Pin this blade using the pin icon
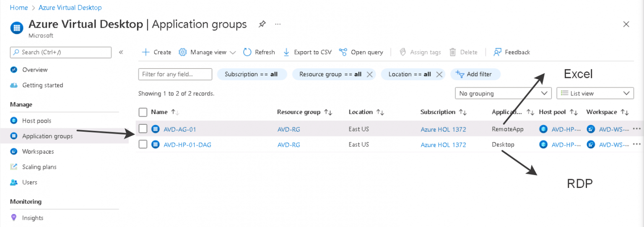This screenshot has height=227, width=644. click(262, 24)
